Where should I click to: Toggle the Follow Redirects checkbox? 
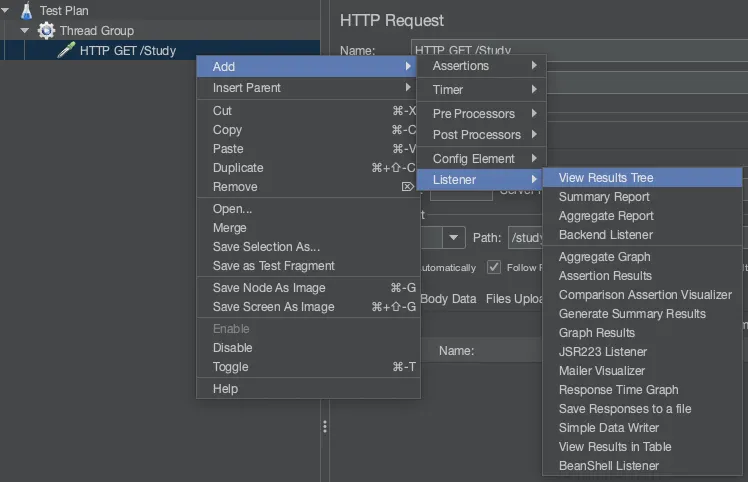click(x=494, y=267)
